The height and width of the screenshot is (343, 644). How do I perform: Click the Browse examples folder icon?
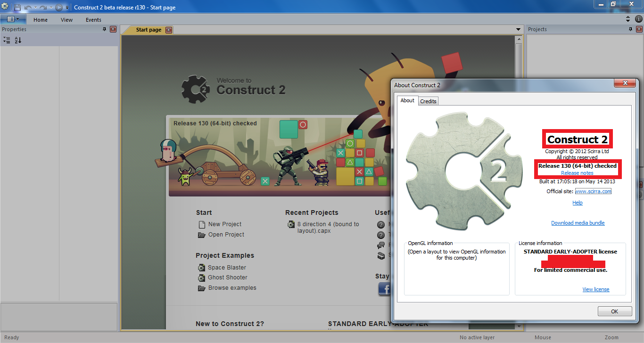tap(202, 288)
